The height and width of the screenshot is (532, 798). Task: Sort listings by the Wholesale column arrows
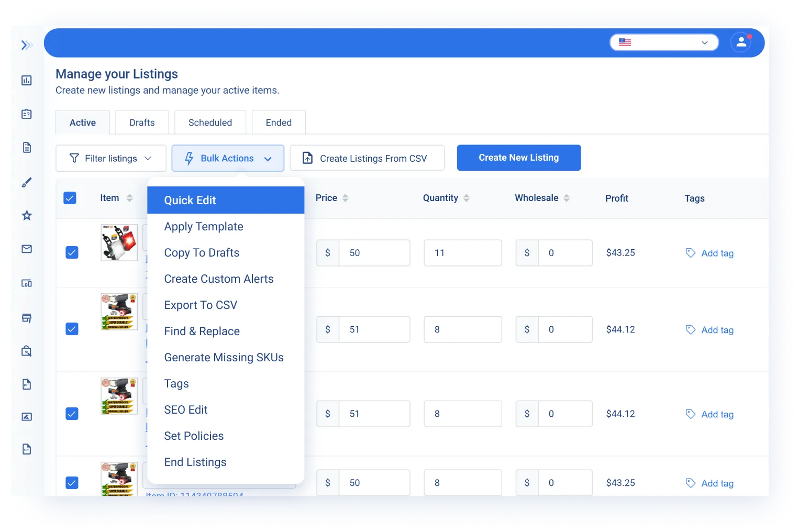567,198
